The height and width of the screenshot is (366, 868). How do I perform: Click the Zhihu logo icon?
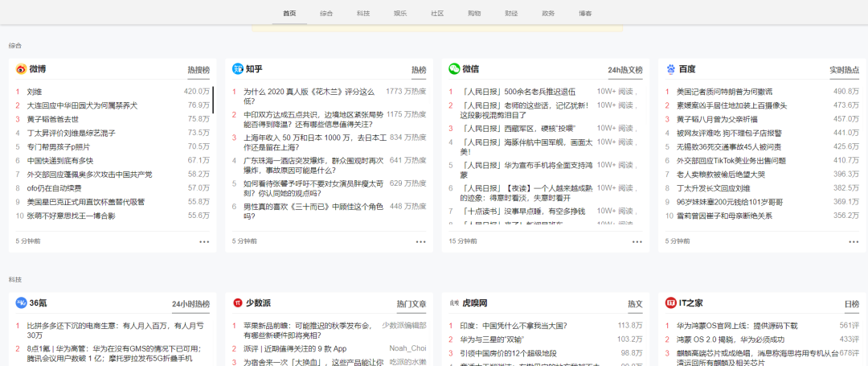(237, 69)
